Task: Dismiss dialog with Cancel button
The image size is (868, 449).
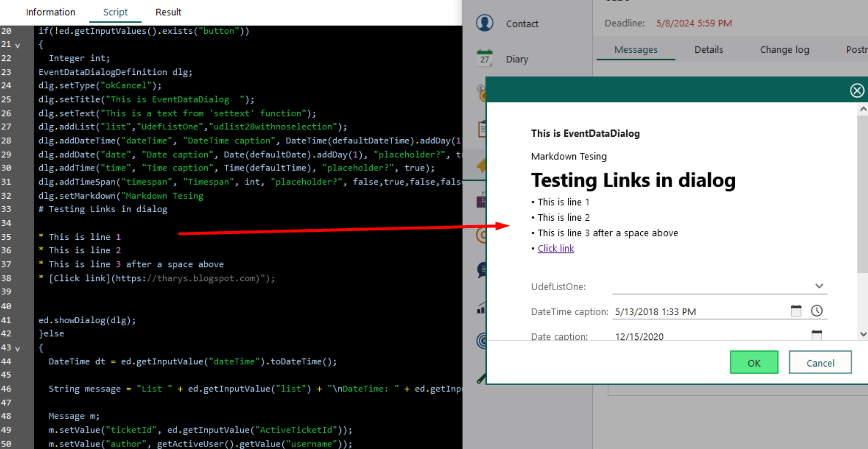Action: click(820, 363)
